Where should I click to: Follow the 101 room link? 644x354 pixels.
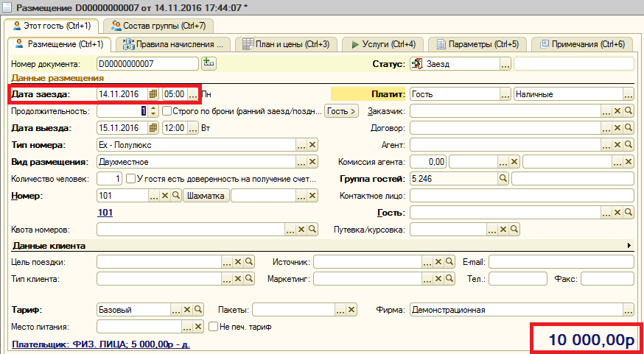click(105, 213)
